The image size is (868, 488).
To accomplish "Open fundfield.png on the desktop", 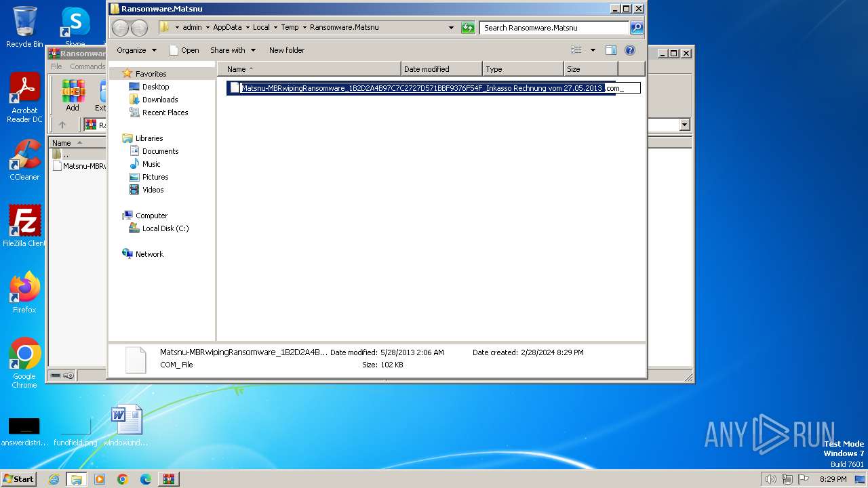I will [x=75, y=430].
